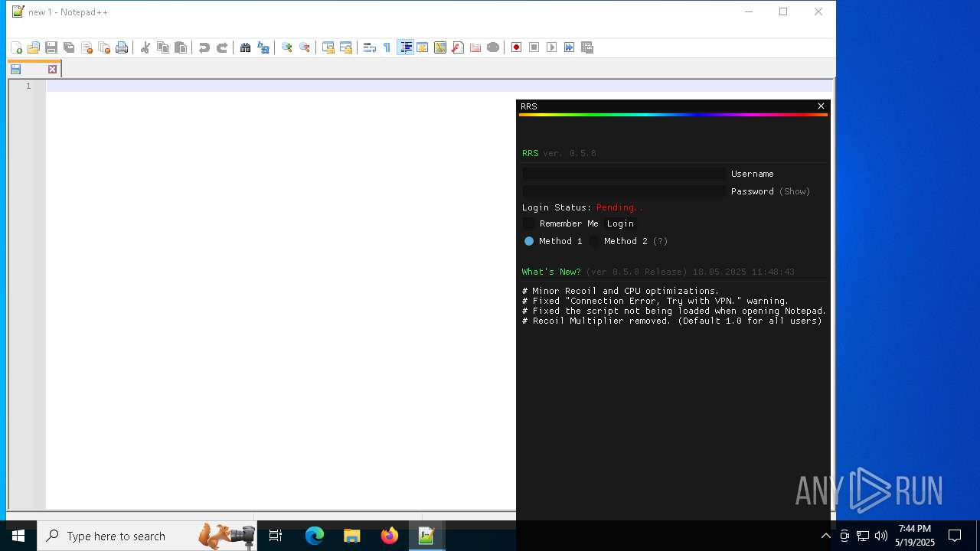980x551 pixels.
Task: Run macro multiple times icon
Action: [570, 47]
